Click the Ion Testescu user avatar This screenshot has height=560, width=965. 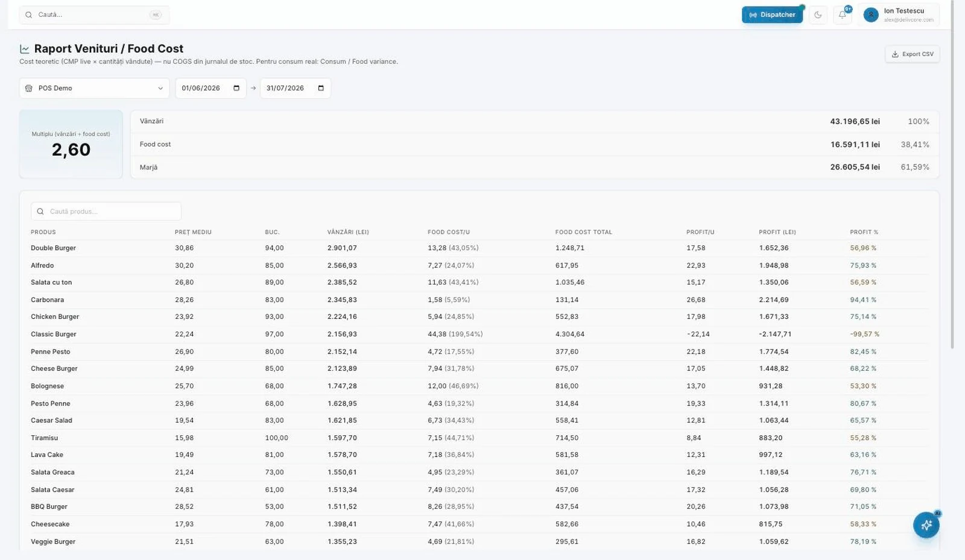click(871, 14)
